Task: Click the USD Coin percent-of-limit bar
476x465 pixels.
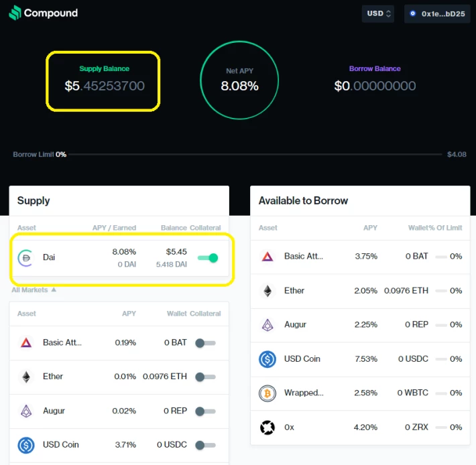Action: pos(441,359)
